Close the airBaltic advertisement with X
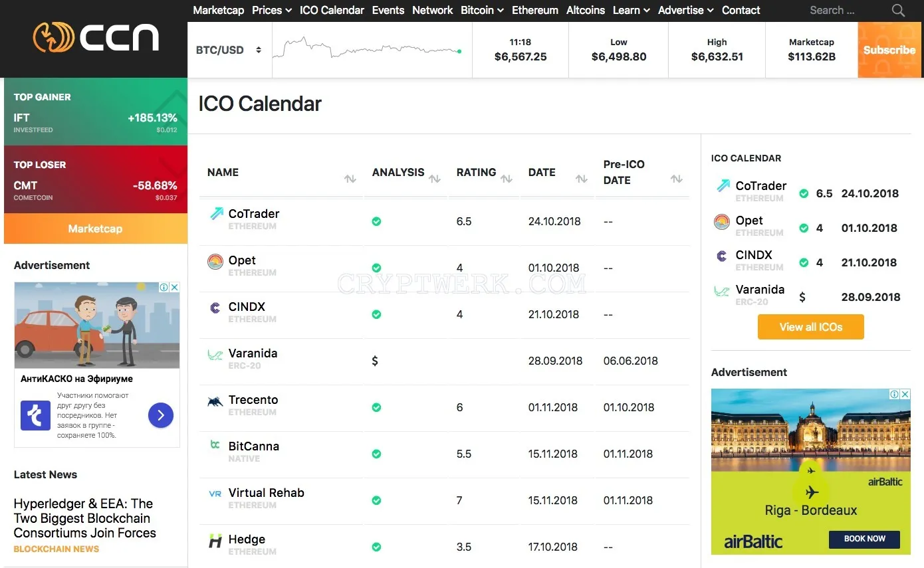Screen dimensions: 924x568 pos(905,395)
